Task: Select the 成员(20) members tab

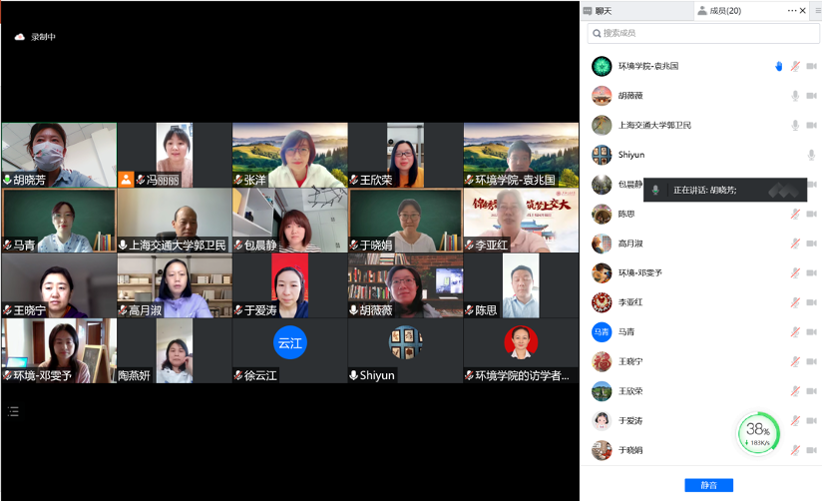Action: [x=719, y=11]
